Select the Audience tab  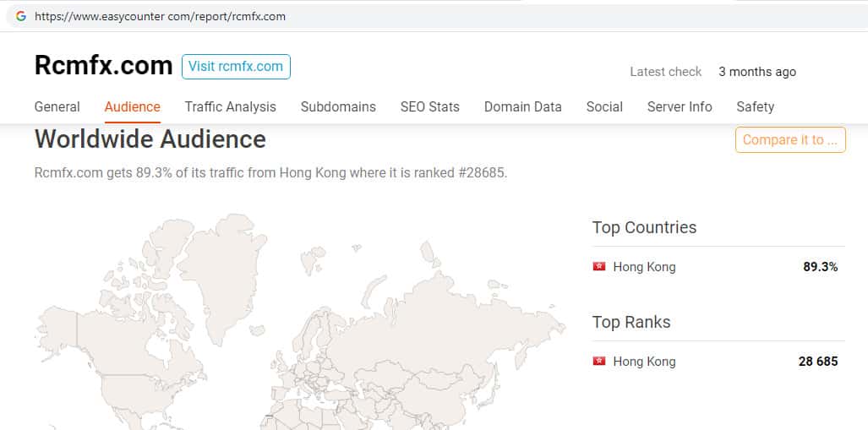(x=132, y=106)
